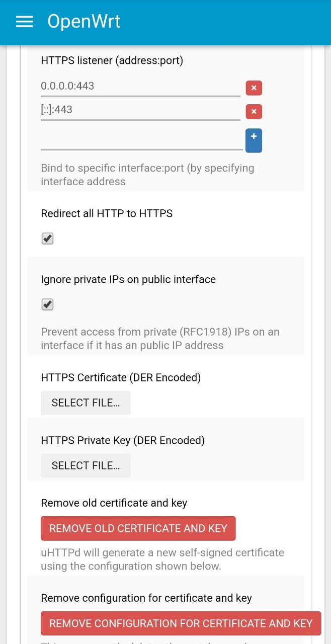The width and height of the screenshot is (331, 644).
Task: Click the HTTPS listener (address:port) label
Action: tap(112, 60)
